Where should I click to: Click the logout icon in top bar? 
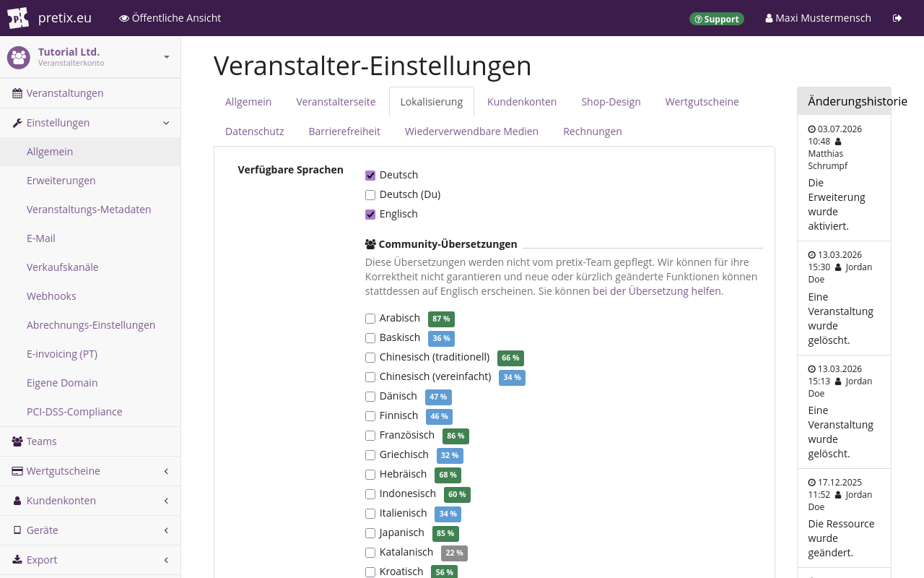click(897, 18)
